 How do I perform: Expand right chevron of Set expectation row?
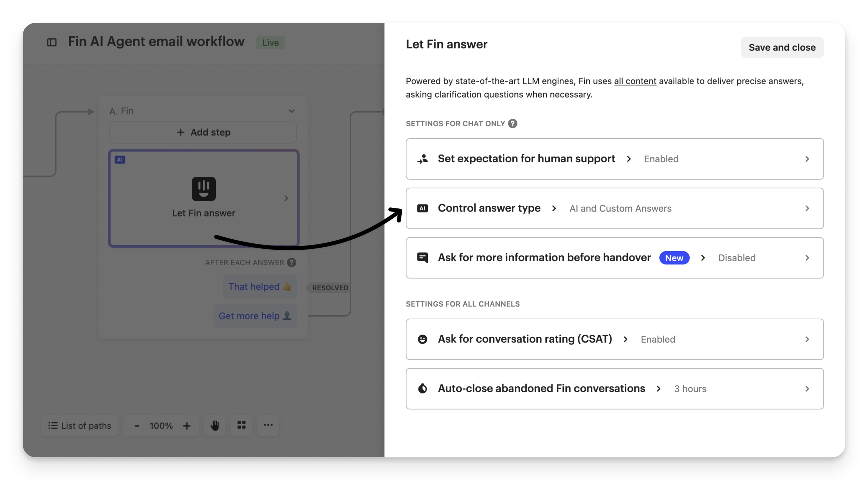click(807, 159)
